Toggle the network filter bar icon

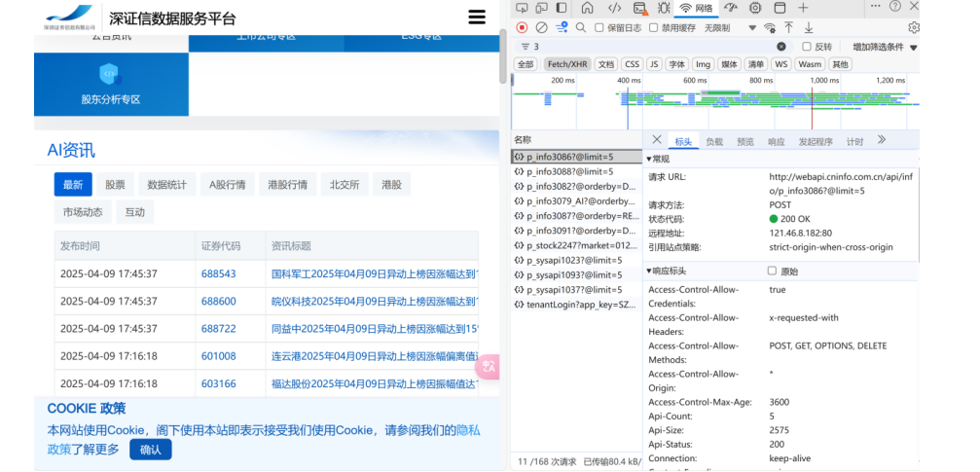(562, 27)
